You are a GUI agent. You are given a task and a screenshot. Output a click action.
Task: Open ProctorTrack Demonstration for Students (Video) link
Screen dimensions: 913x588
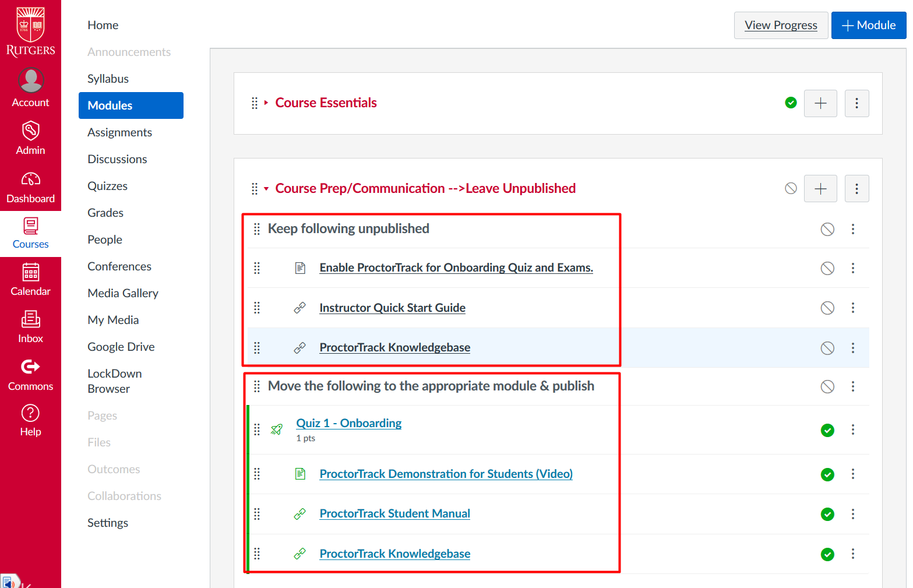coord(446,474)
